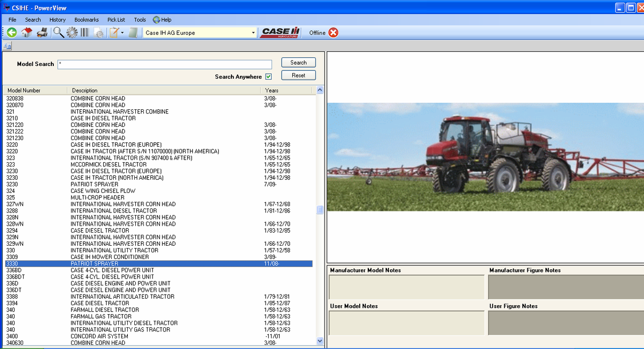Click the Manufacturer Model Notes box

pos(407,287)
